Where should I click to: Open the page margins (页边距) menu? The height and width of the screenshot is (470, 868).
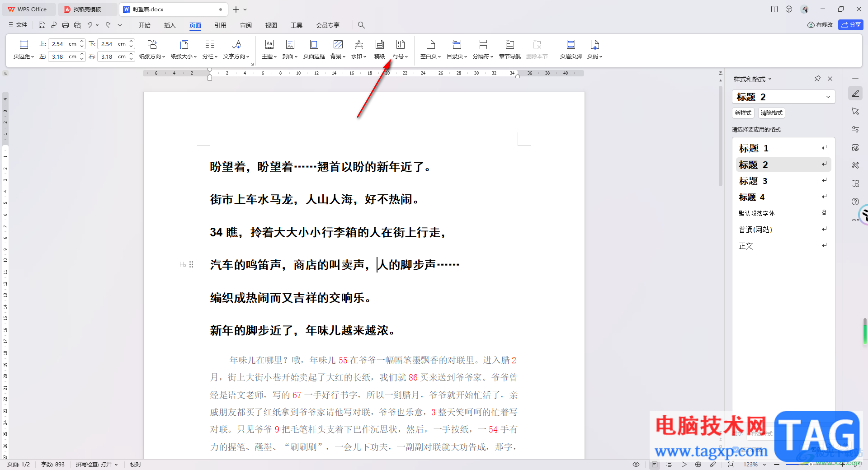[24, 50]
